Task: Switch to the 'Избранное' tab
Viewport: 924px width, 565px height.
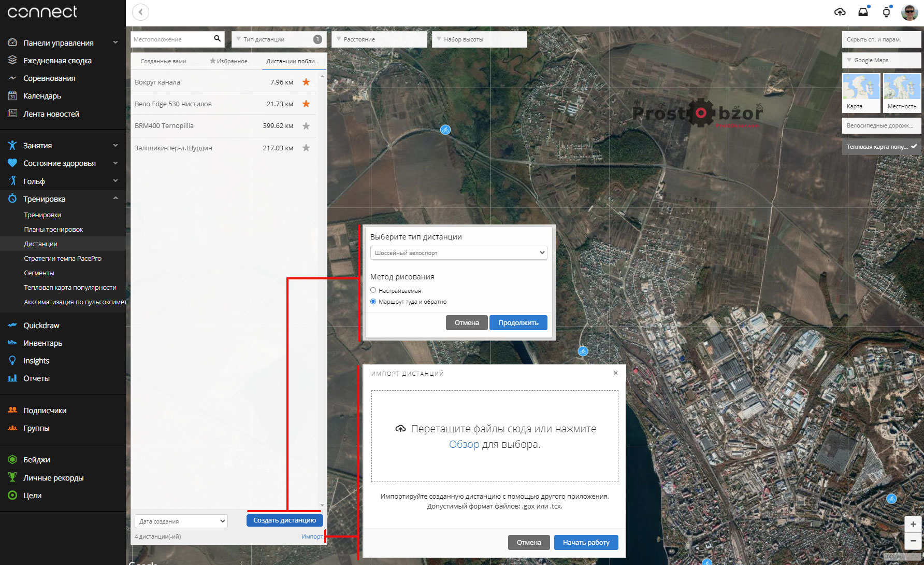Action: point(228,61)
